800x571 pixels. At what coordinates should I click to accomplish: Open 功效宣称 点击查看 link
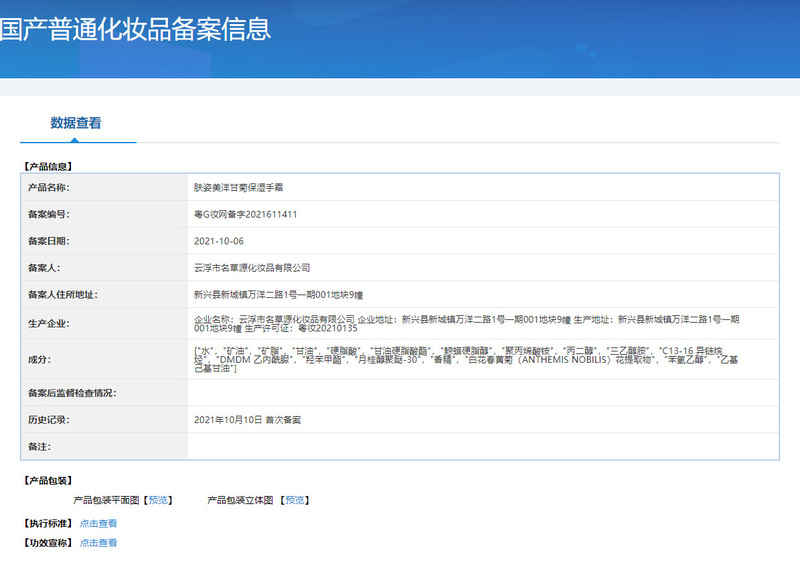tap(98, 543)
